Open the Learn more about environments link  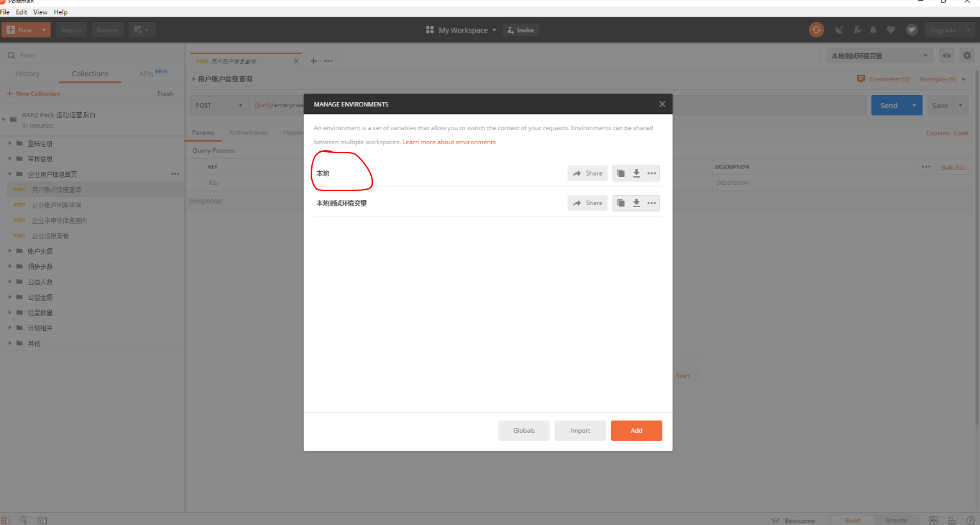tap(448, 142)
